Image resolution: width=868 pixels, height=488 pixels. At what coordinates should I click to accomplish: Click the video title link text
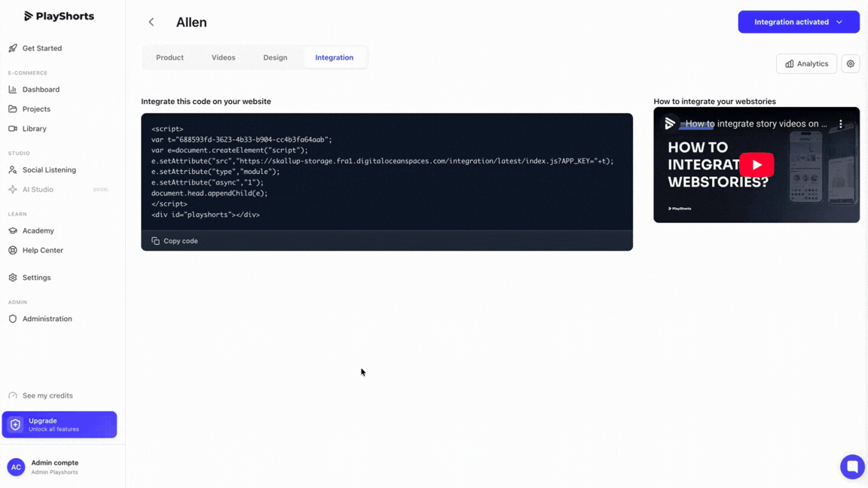(756, 124)
